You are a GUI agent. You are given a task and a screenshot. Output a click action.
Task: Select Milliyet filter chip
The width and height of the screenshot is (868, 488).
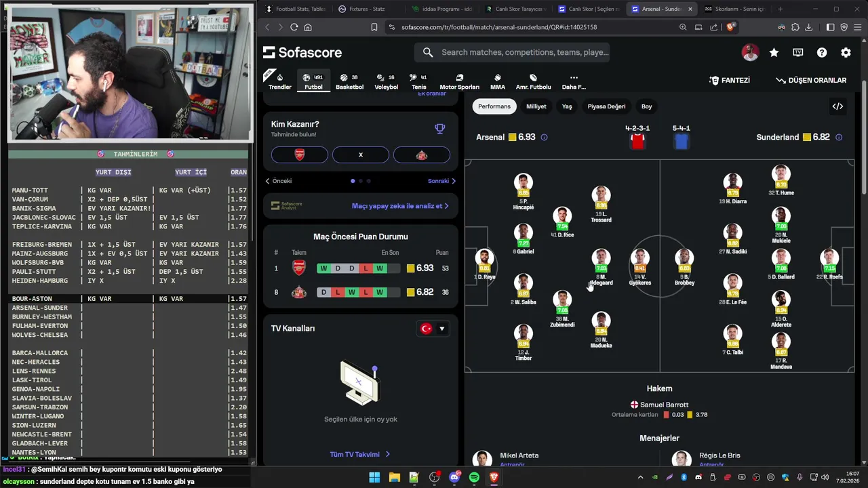coord(536,106)
